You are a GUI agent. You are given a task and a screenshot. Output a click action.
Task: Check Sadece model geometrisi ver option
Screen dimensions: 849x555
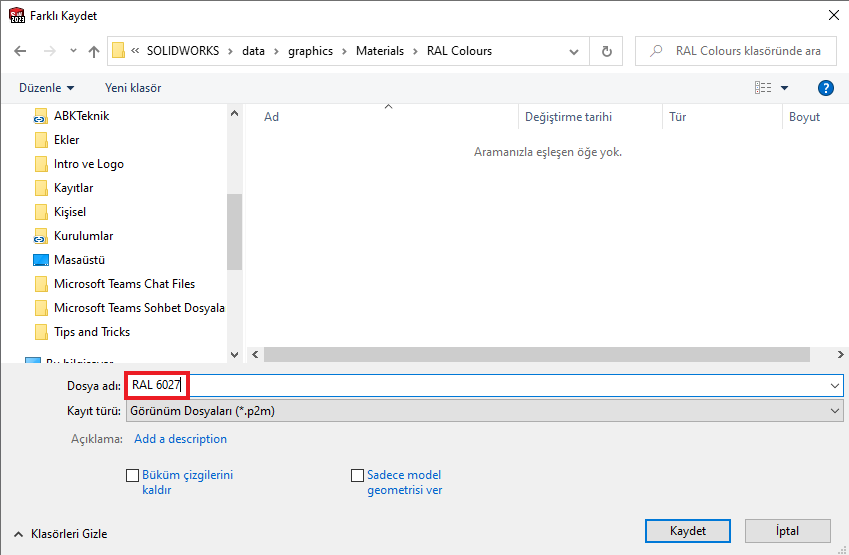pyautogui.click(x=358, y=476)
